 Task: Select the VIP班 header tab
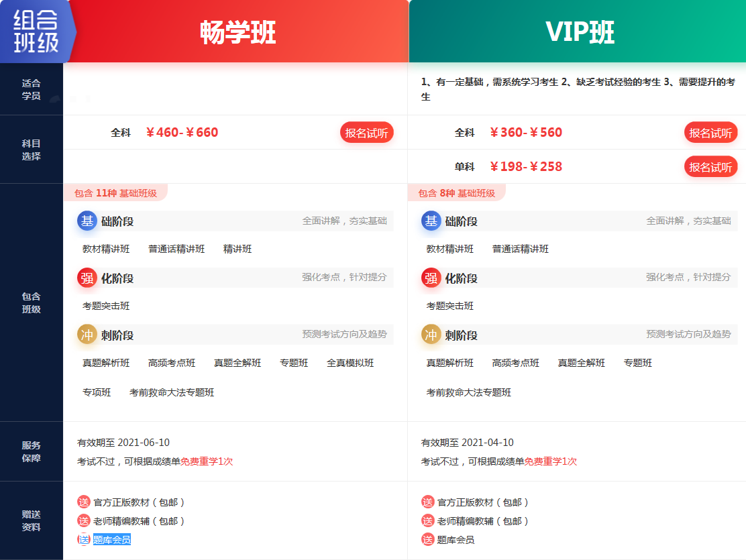(578, 32)
